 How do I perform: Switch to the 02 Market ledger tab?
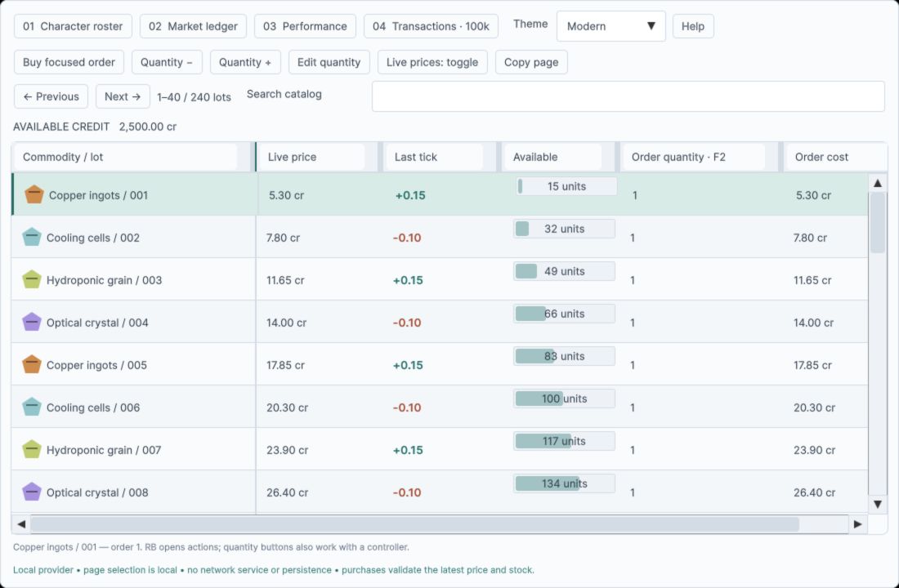click(193, 26)
